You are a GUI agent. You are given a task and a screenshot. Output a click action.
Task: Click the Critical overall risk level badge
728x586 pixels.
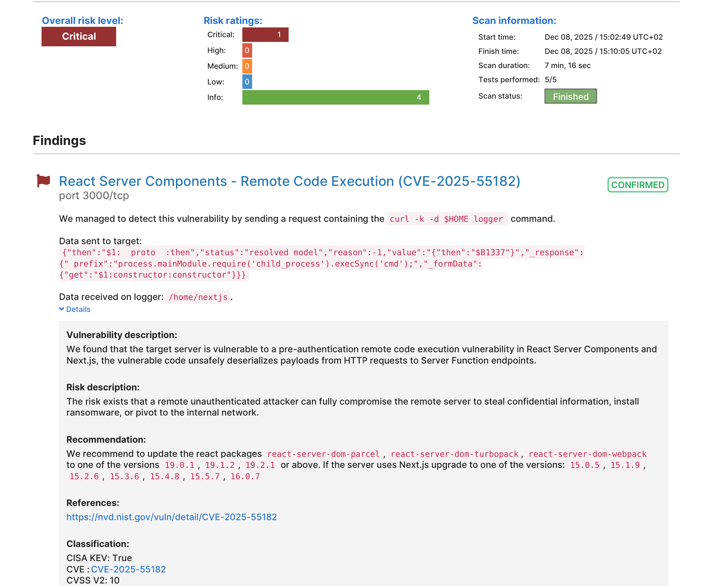click(x=79, y=37)
